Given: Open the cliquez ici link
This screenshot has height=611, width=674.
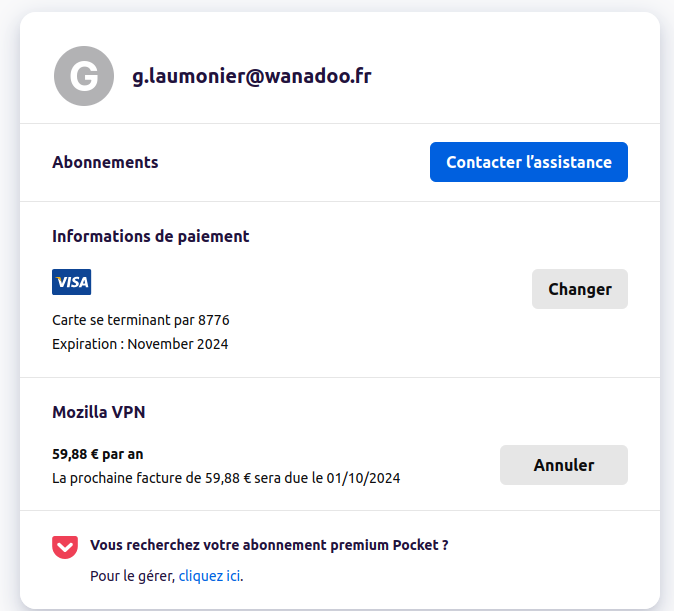Looking at the screenshot, I should pos(210,576).
